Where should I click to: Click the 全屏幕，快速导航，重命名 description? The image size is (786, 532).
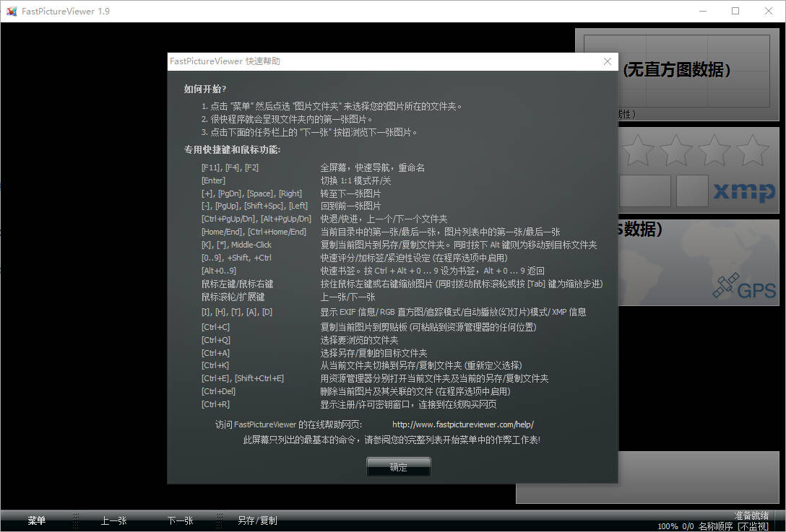coord(373,167)
